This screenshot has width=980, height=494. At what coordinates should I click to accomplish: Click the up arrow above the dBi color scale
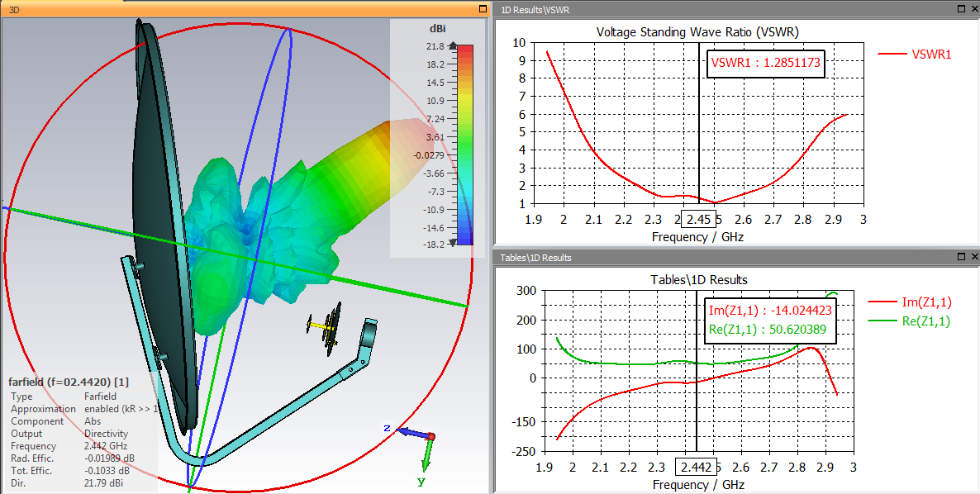(x=453, y=47)
